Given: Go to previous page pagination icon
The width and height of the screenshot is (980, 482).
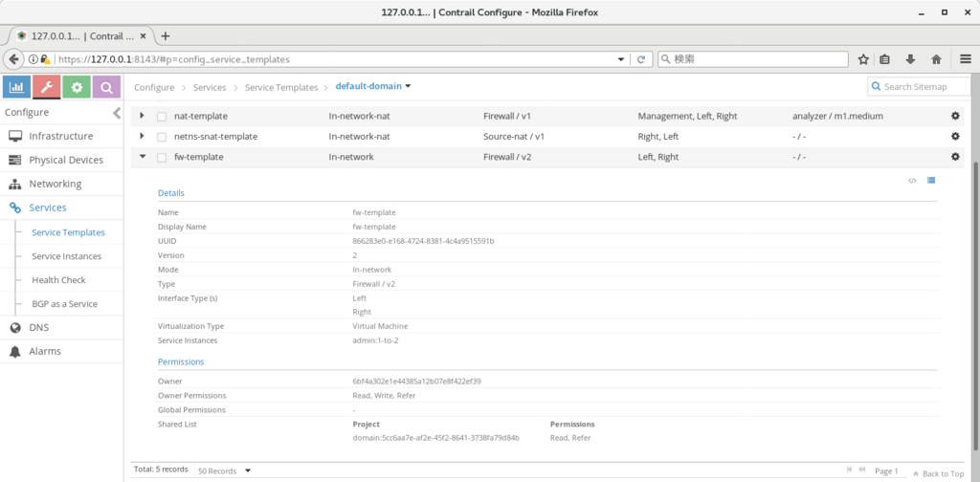Looking at the screenshot, I should click(x=862, y=470).
